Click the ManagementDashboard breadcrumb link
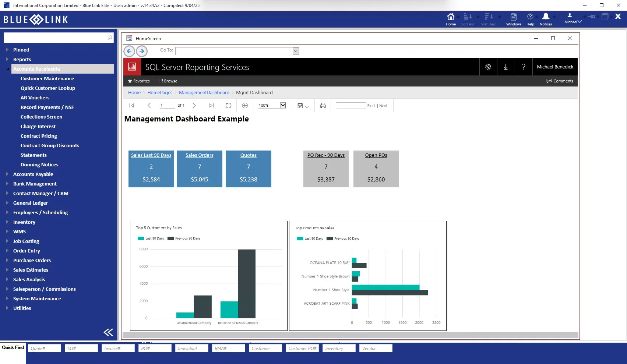627x364 pixels. point(204,93)
